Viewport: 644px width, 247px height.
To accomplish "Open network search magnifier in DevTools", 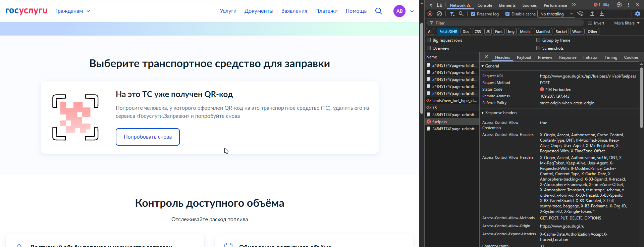I will [x=461, y=14].
